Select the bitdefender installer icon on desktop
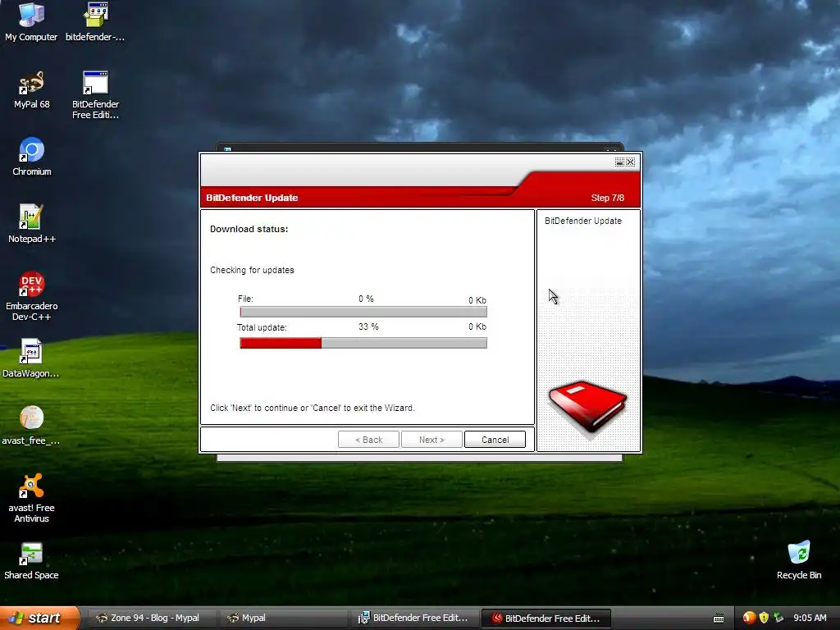840x630 pixels. pyautogui.click(x=95, y=22)
